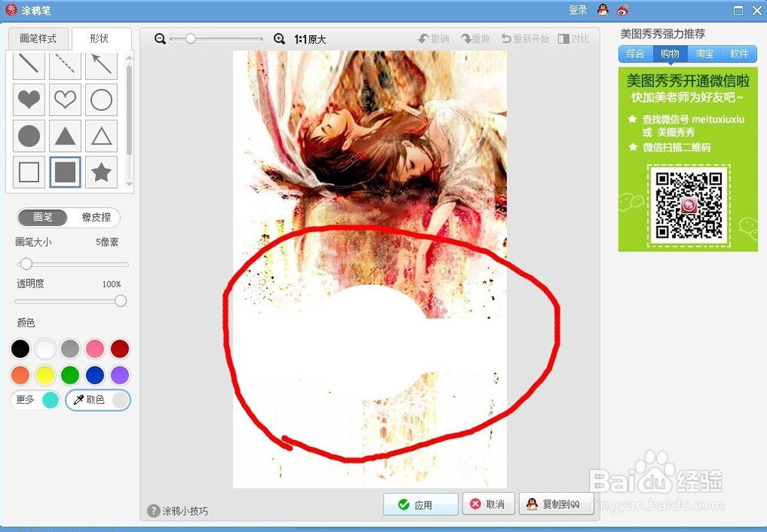Select the solid line shape

point(29,65)
